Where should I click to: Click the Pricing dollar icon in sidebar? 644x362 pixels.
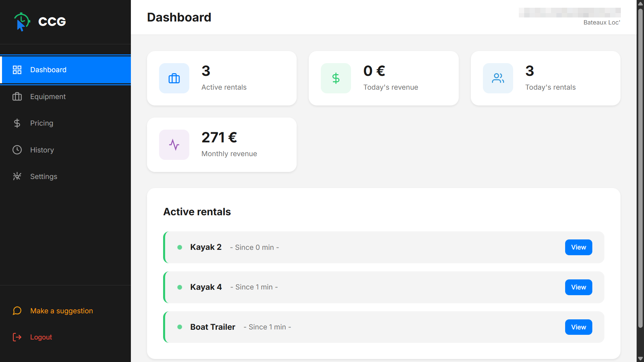coord(17,123)
